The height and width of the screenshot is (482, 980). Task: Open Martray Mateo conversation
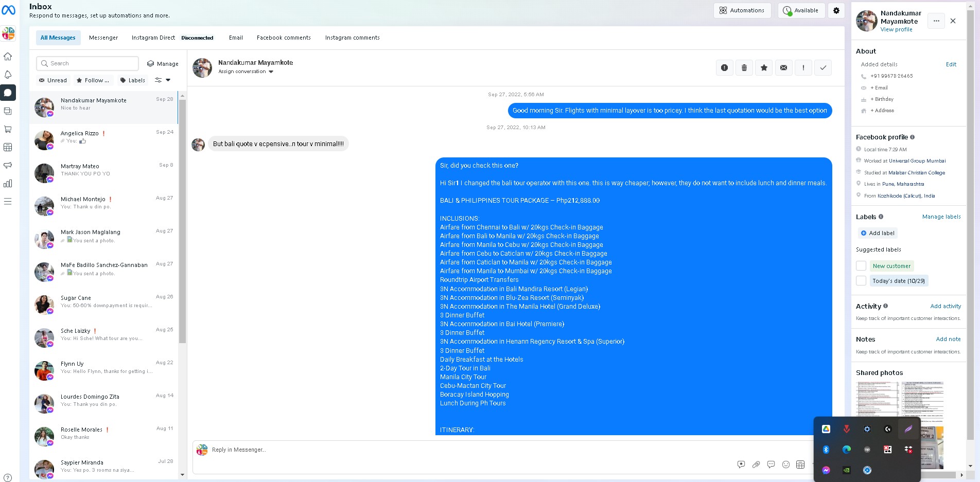(104, 173)
